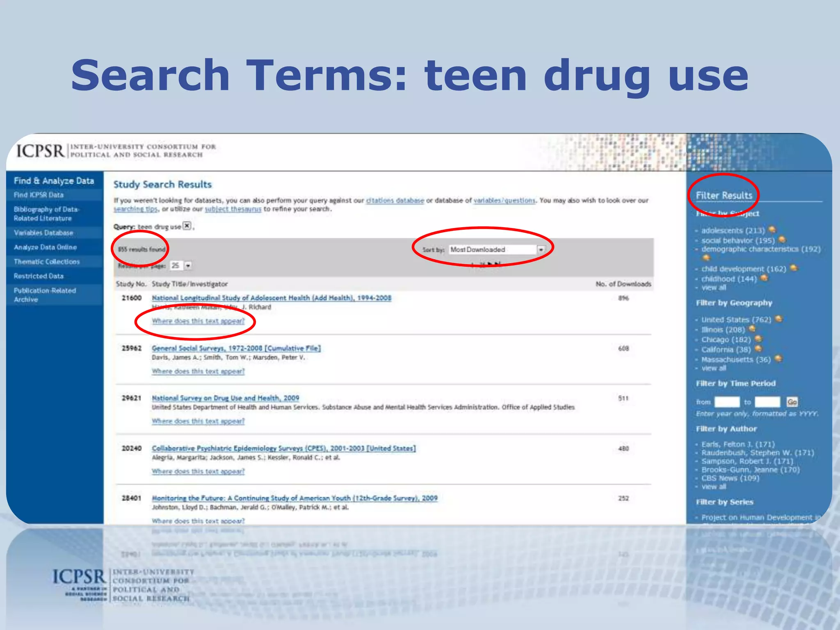Screen dimensions: 840x630
Task: Click the icon next to social behavior (195)
Action: pos(782,239)
